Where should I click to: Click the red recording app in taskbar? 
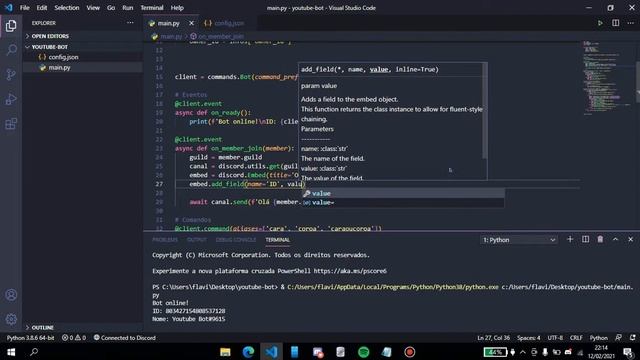point(410,352)
